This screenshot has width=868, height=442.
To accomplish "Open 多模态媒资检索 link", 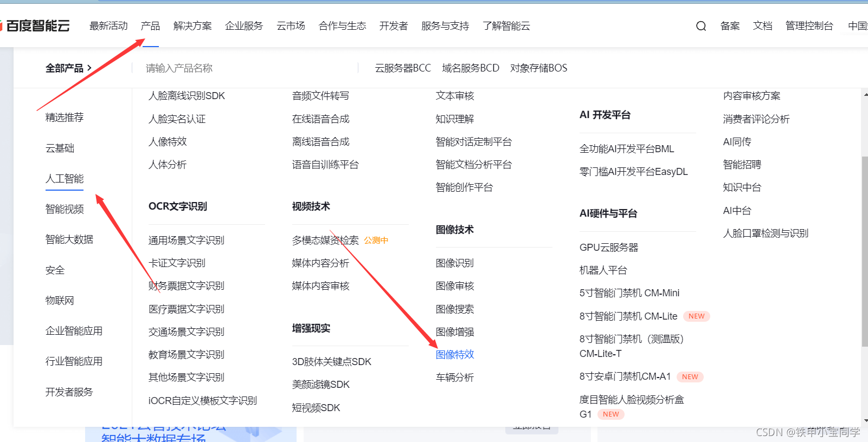I will 325,240.
